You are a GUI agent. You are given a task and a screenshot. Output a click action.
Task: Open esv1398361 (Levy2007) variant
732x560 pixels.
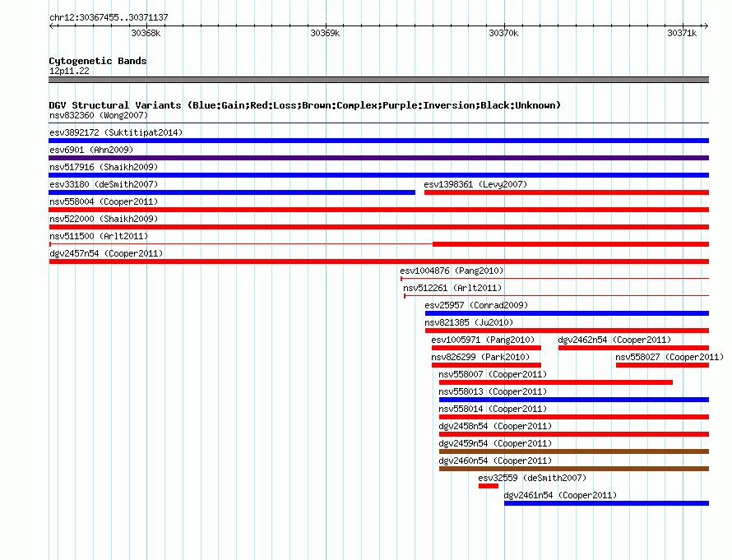pyautogui.click(x=475, y=184)
